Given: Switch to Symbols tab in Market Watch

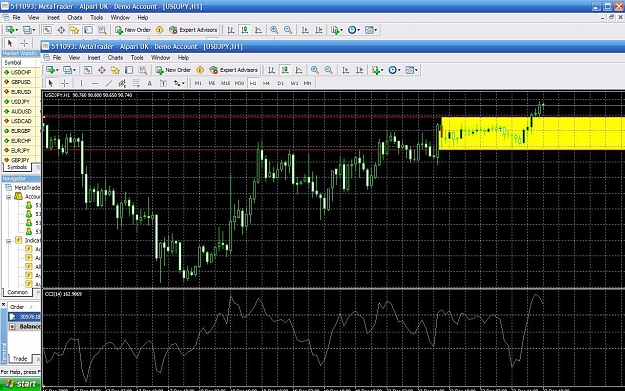Looking at the screenshot, I should 17,167.
